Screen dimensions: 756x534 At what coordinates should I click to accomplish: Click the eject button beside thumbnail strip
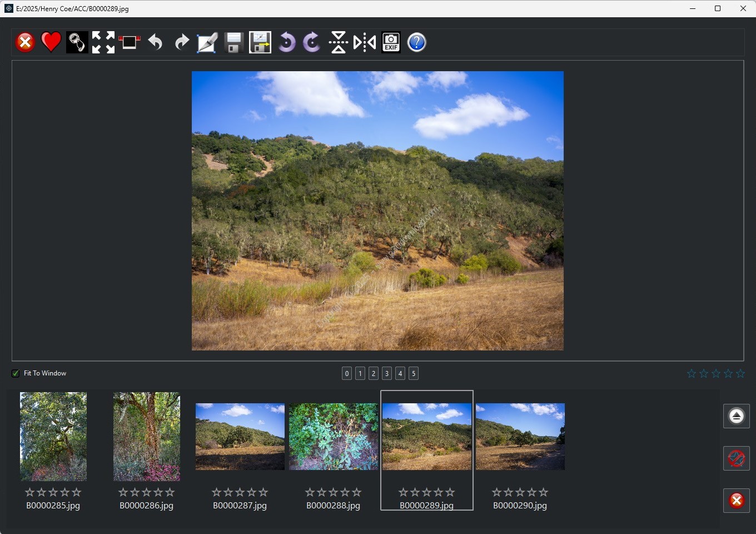pyautogui.click(x=736, y=416)
